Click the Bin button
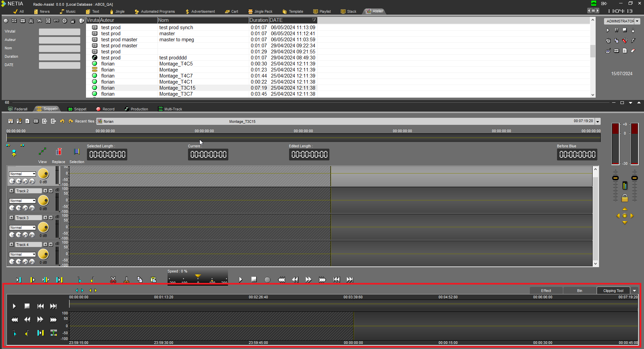 580,291
